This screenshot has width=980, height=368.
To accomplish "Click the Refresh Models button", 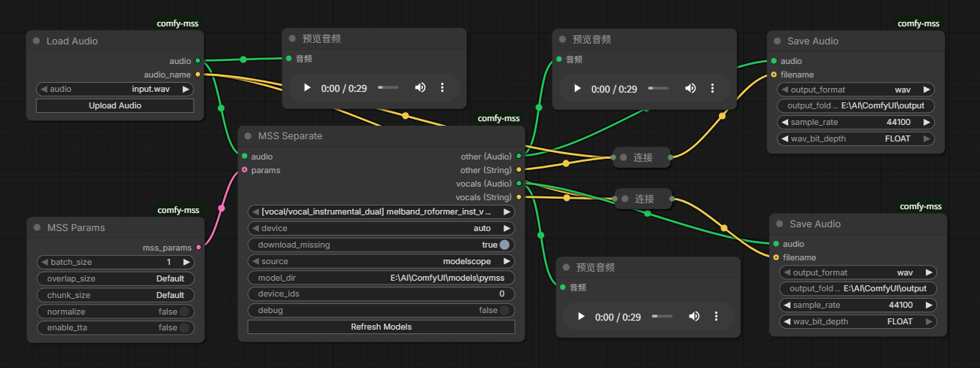I will coord(382,327).
